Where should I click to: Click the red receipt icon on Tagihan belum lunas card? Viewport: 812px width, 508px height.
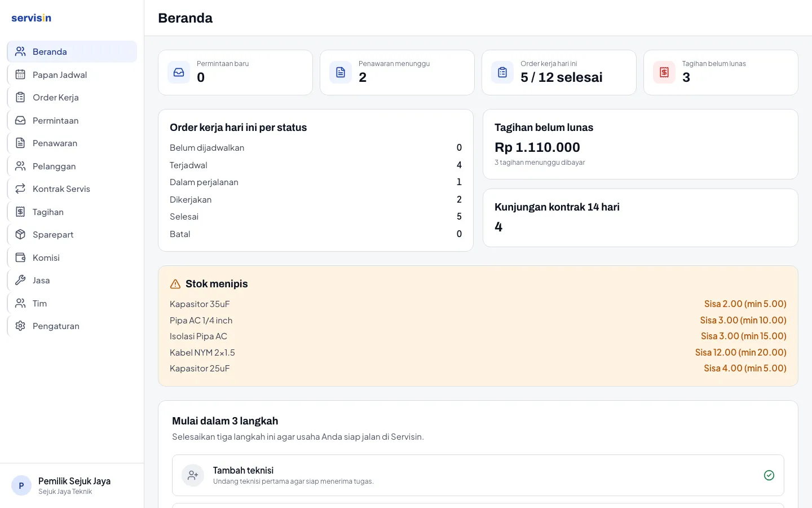pyautogui.click(x=664, y=72)
